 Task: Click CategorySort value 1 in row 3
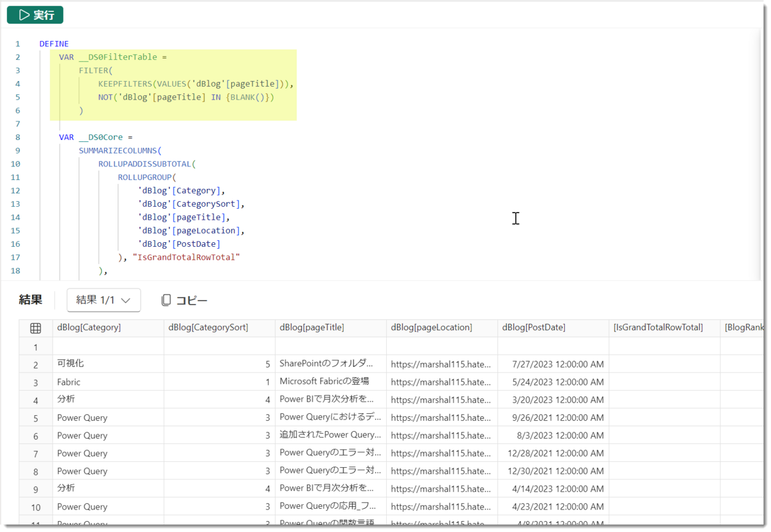[x=220, y=382]
